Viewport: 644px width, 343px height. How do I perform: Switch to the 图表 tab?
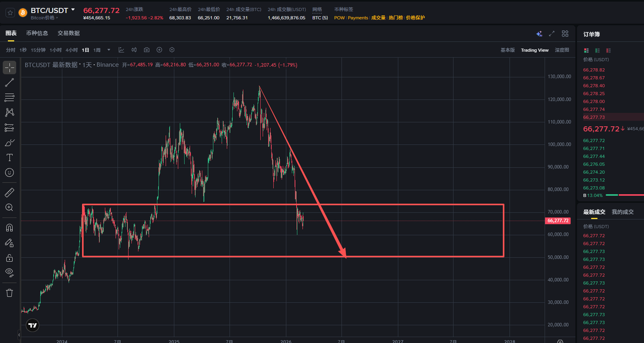pos(11,33)
